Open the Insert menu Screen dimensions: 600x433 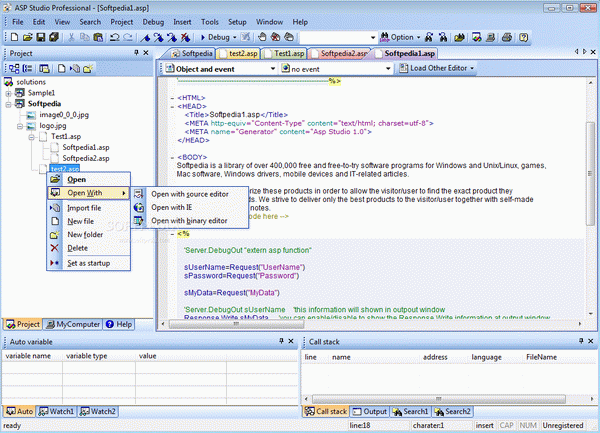coord(182,22)
